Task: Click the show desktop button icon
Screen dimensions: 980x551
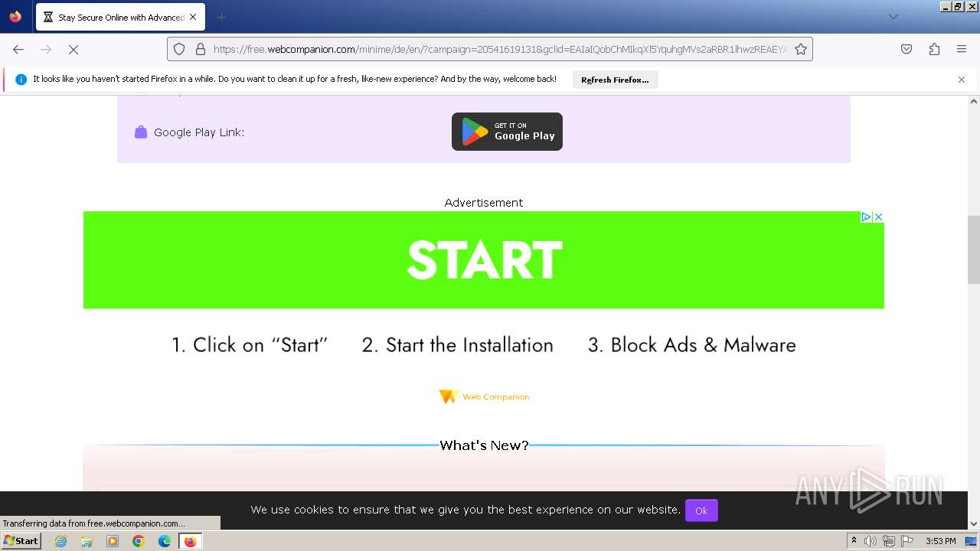Action: [971, 541]
